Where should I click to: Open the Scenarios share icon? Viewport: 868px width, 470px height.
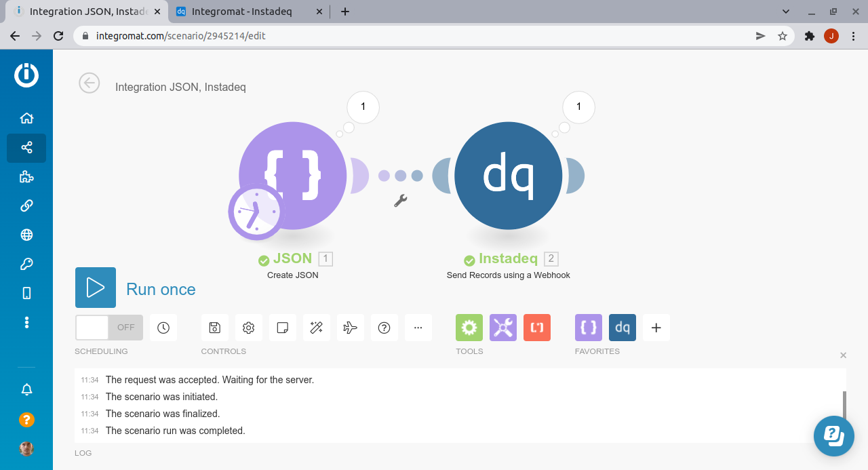(x=26, y=147)
